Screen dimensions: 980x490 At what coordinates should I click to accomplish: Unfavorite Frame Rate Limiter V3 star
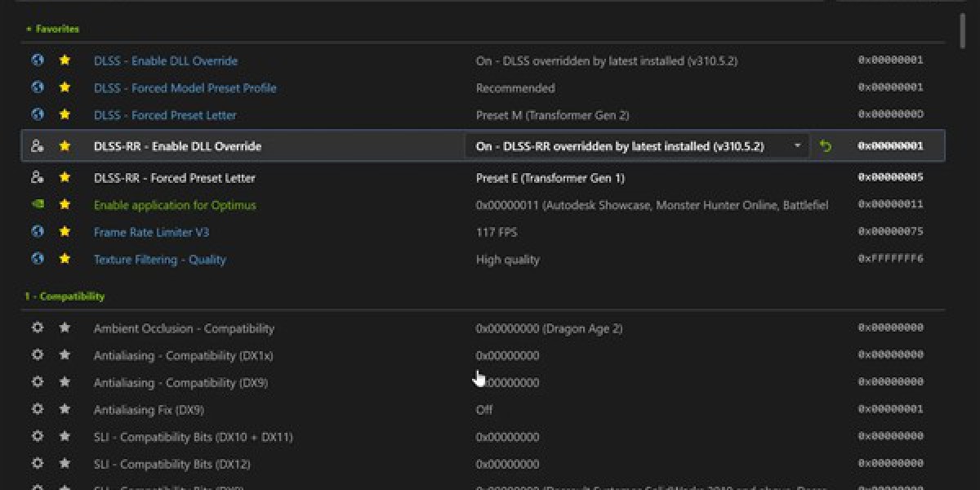[65, 232]
